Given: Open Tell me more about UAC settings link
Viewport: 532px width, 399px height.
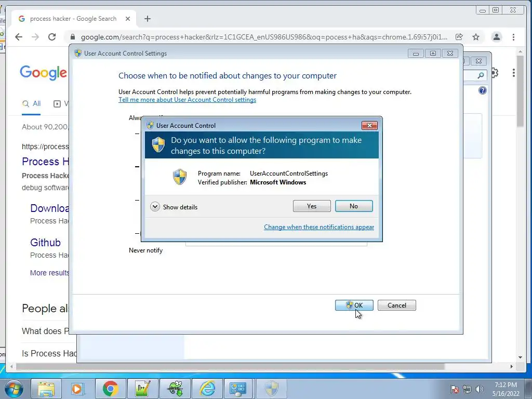Looking at the screenshot, I should pos(187,100).
